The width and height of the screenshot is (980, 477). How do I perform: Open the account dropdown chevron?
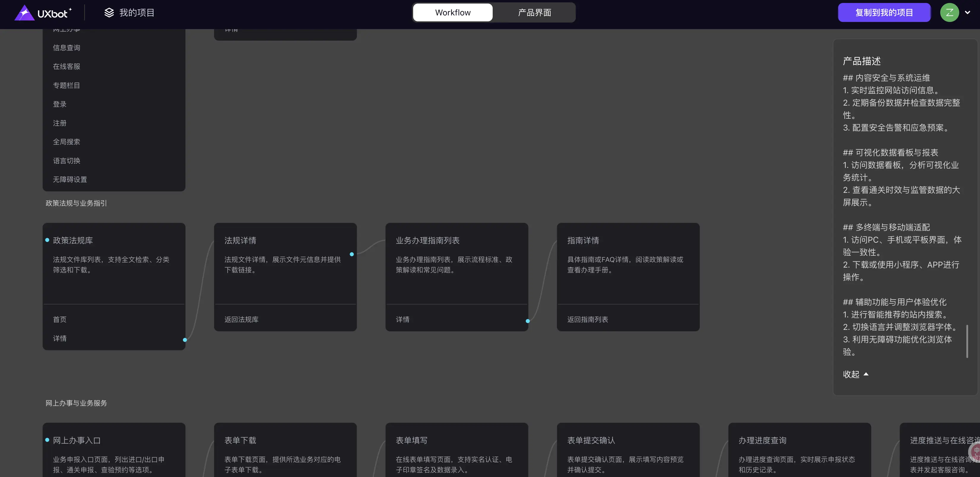pos(968,12)
